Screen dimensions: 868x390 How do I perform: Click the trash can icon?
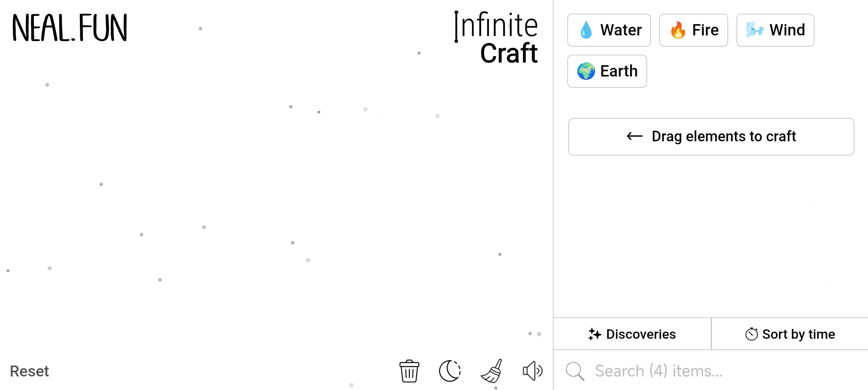tap(409, 371)
